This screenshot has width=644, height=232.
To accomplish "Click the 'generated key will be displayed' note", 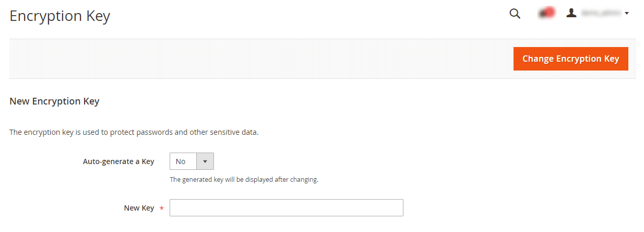I will (x=244, y=180).
